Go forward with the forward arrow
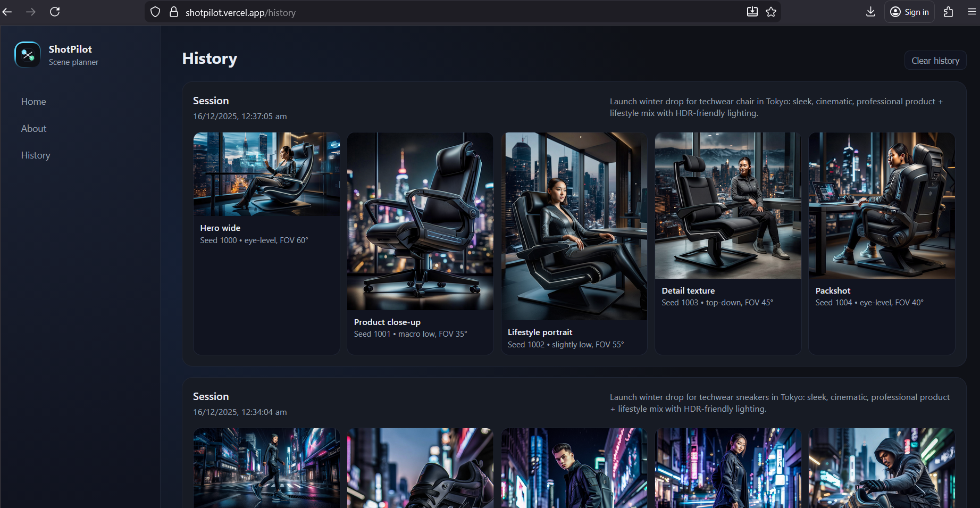This screenshot has width=980, height=508. point(31,12)
